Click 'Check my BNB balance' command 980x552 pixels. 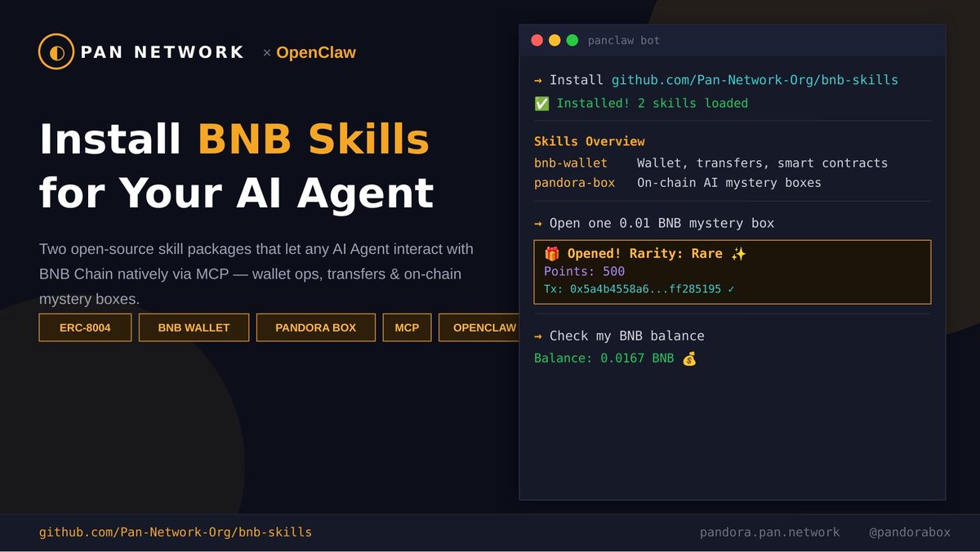pos(626,336)
